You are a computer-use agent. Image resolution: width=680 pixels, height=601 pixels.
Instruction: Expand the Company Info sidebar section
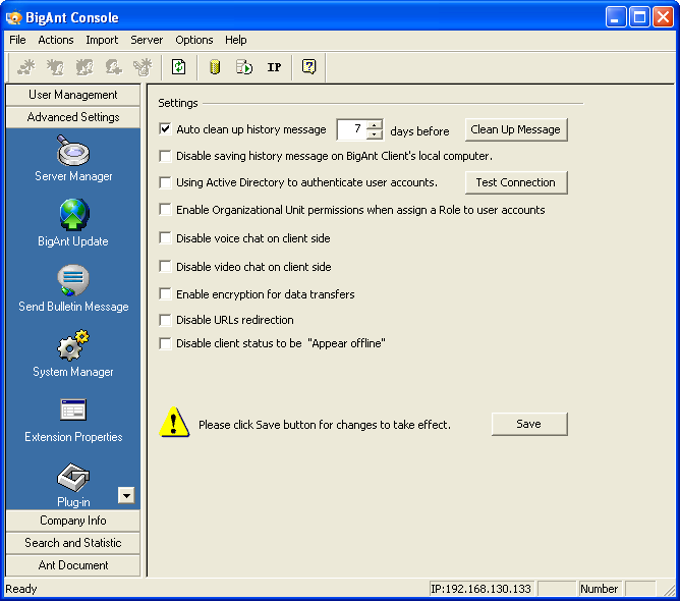pos(73,520)
